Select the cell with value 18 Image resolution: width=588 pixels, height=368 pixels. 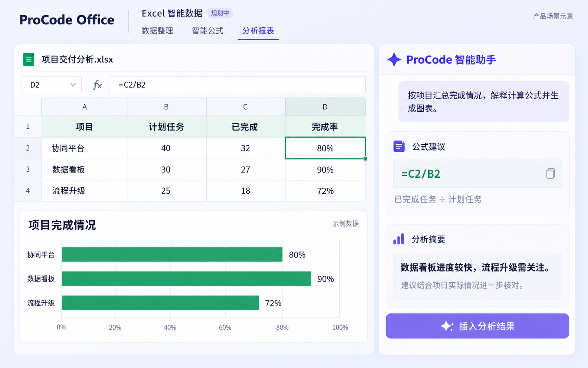pos(245,191)
